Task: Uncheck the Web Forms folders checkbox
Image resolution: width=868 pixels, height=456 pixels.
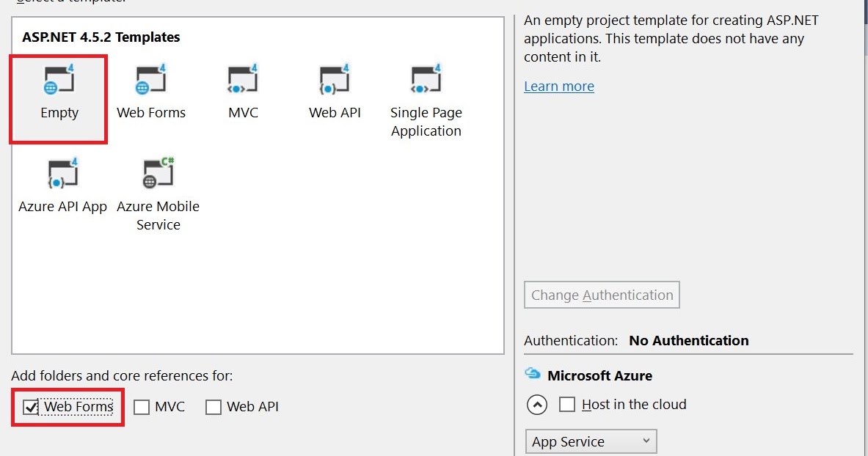Action: pos(30,406)
